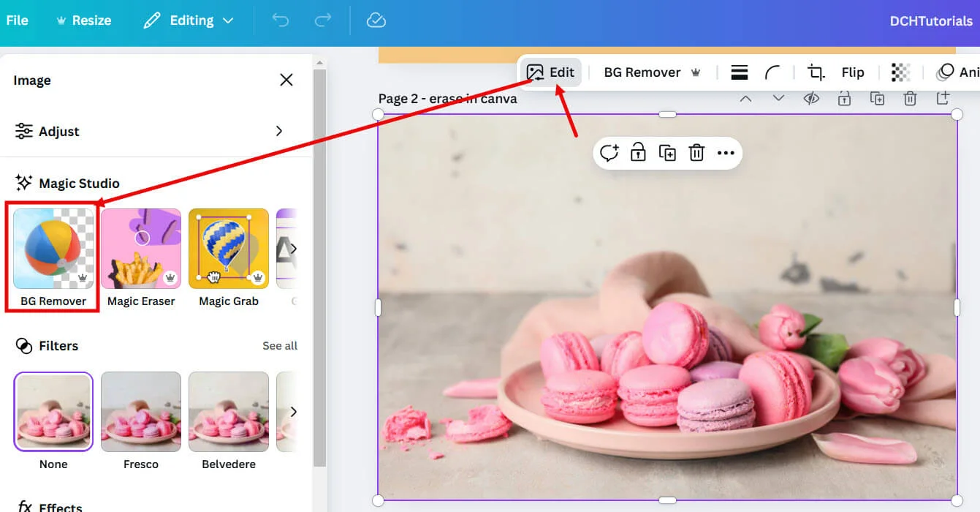Click the Image panel scrollbar
This screenshot has height=512, width=980.
(x=319, y=268)
